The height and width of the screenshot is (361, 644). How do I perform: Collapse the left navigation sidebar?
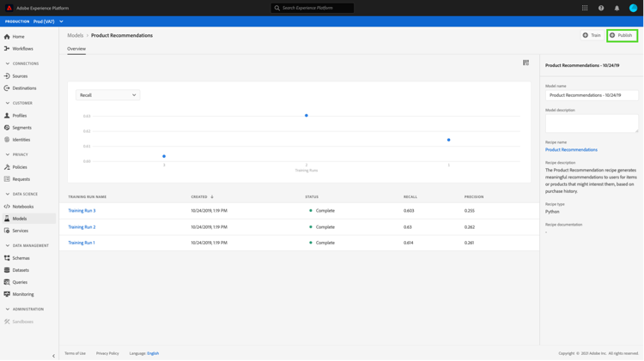point(53,356)
